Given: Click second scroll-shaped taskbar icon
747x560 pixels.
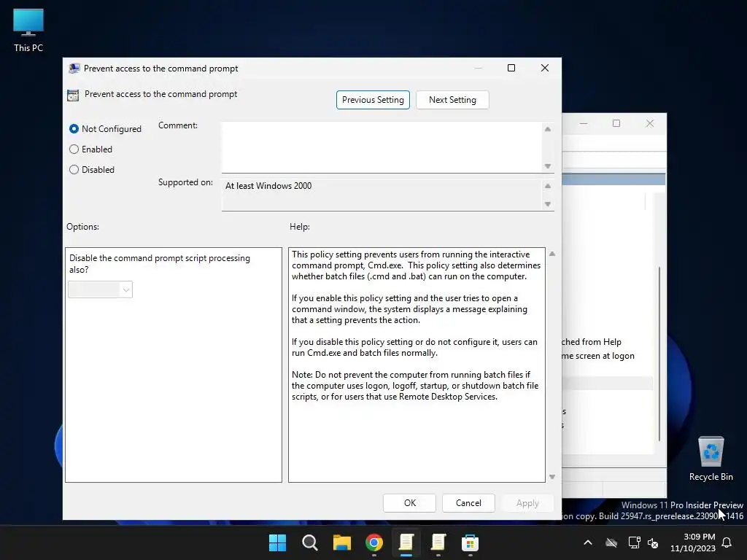Looking at the screenshot, I should [438, 542].
